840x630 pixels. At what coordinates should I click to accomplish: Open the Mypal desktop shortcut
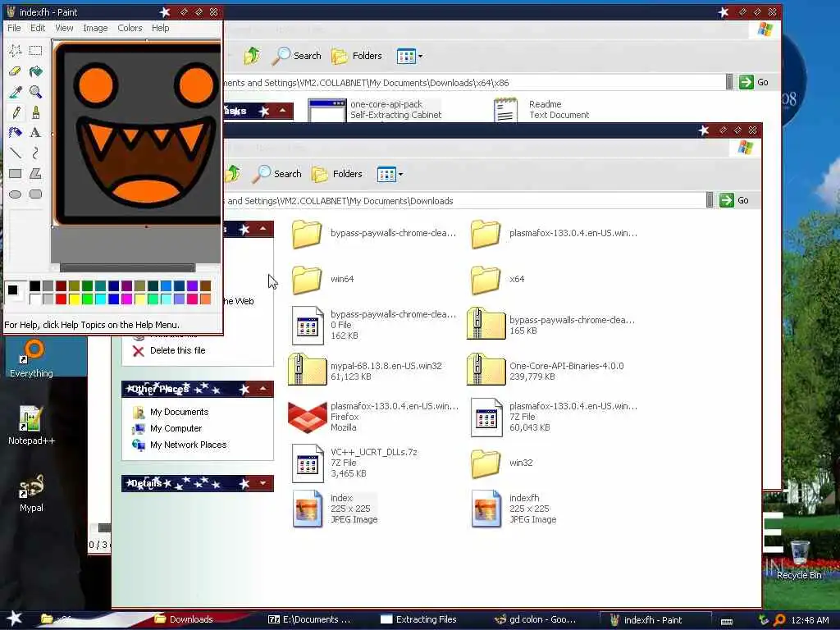(32, 493)
